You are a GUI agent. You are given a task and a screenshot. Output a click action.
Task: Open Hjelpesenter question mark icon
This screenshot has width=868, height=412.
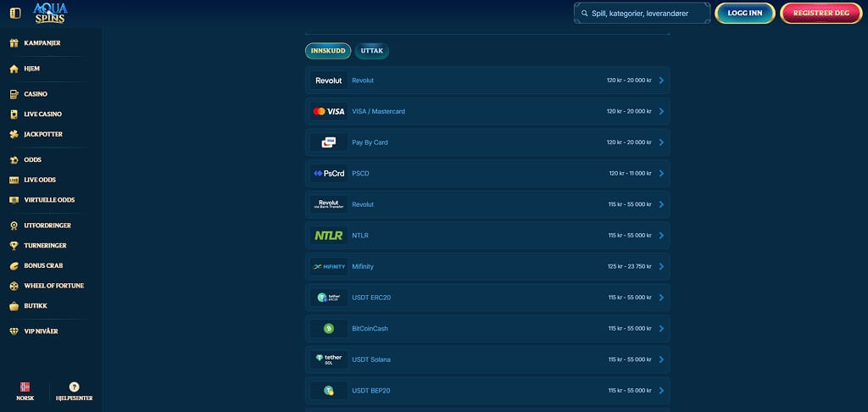pos(75,387)
